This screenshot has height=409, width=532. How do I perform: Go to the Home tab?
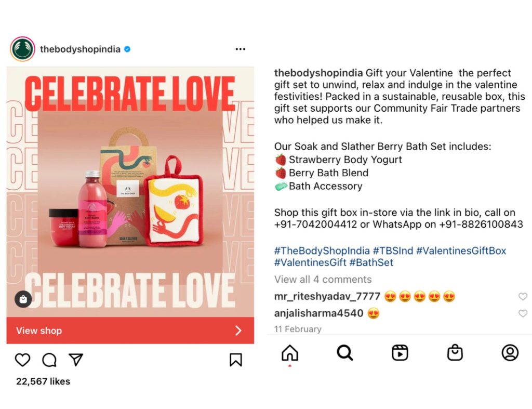(x=290, y=353)
